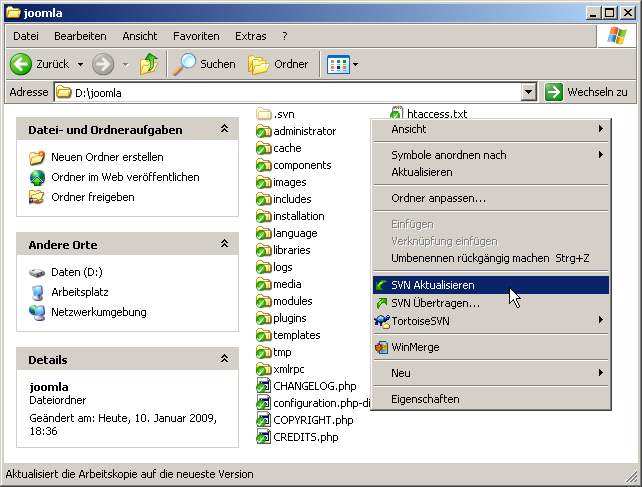
Task: Open the Neu submenu entry
Action: click(x=491, y=373)
